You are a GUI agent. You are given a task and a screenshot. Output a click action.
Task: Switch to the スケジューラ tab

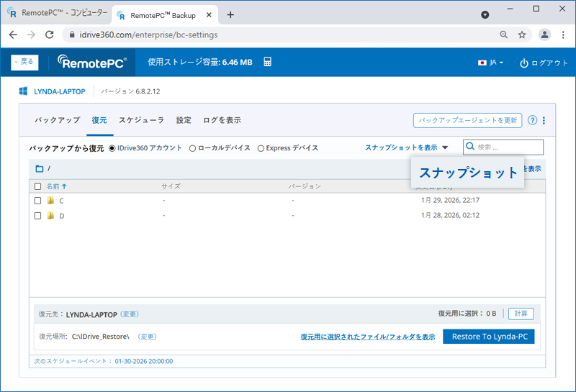141,120
